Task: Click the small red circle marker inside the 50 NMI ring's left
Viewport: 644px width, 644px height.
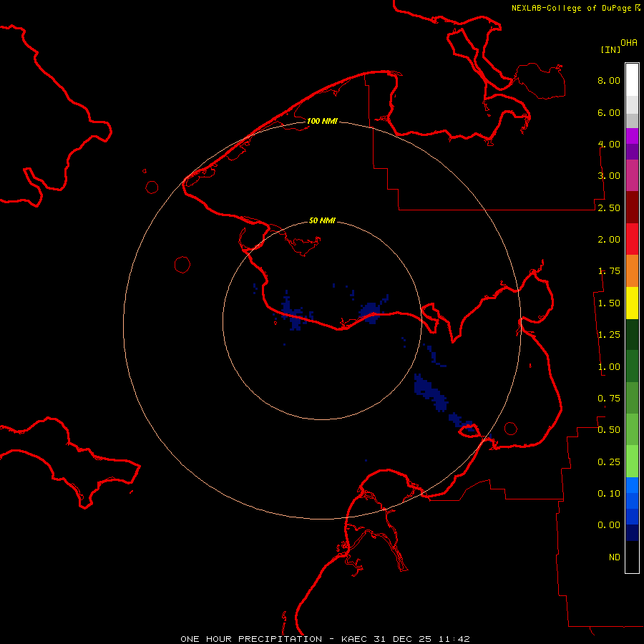Action: point(182,265)
